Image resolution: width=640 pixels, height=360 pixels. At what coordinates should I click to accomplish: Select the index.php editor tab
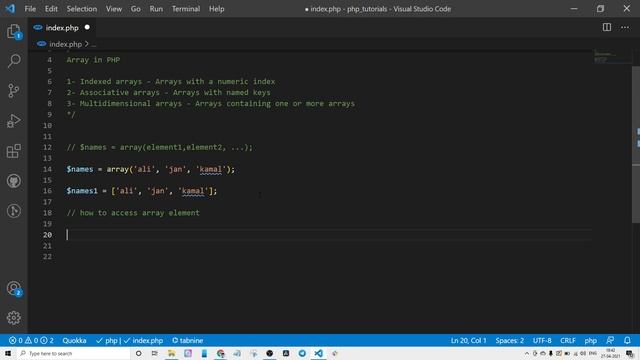point(62,27)
